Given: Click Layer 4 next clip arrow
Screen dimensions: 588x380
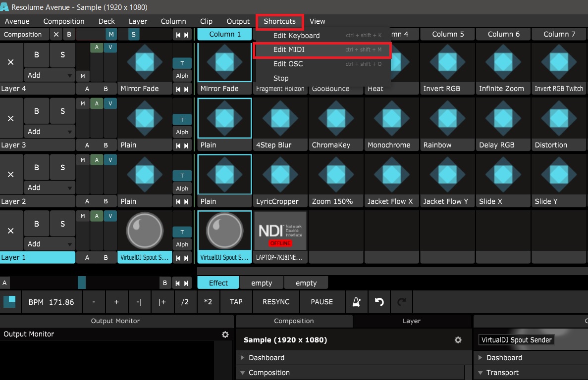Looking at the screenshot, I should (x=186, y=89).
